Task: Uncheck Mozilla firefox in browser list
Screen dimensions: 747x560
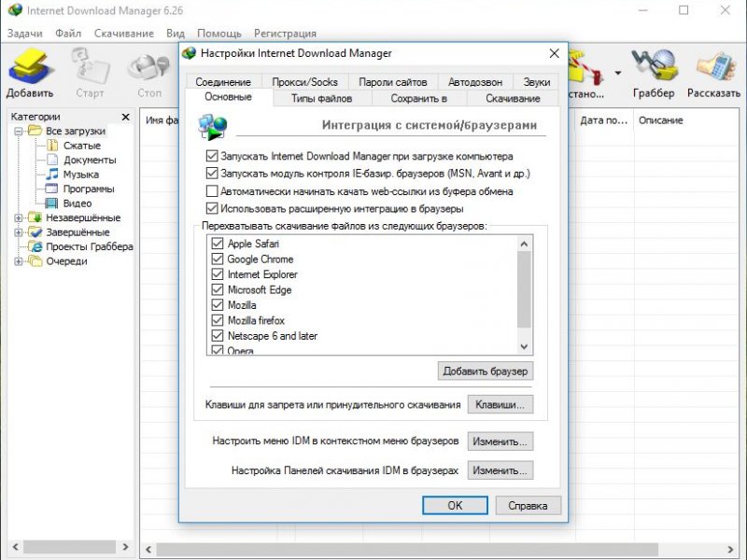Action: (218, 320)
